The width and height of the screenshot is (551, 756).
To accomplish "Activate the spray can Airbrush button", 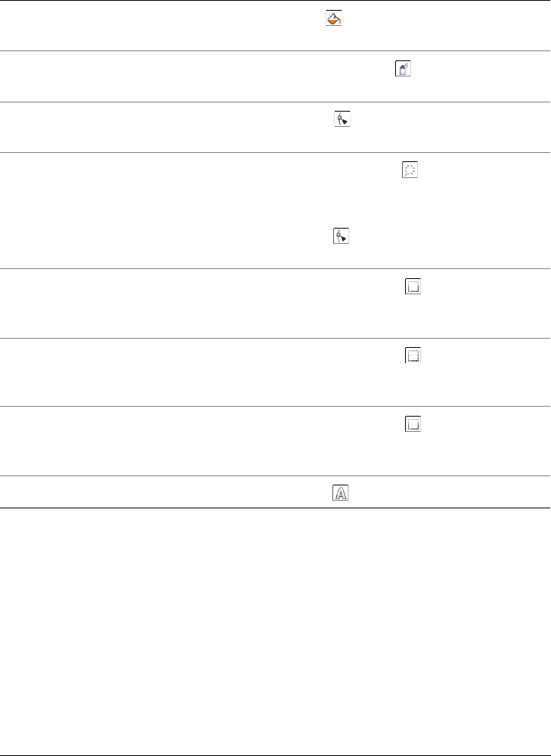I will point(403,69).
